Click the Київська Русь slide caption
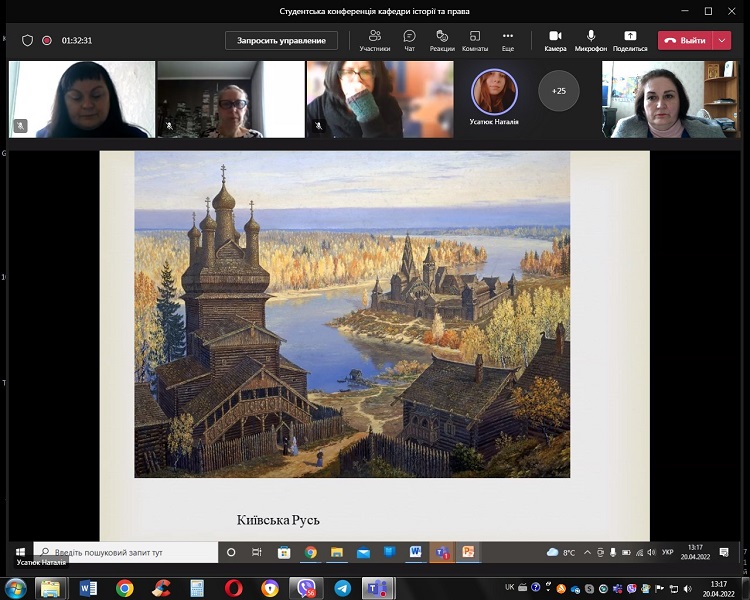750x600 pixels. [x=278, y=520]
